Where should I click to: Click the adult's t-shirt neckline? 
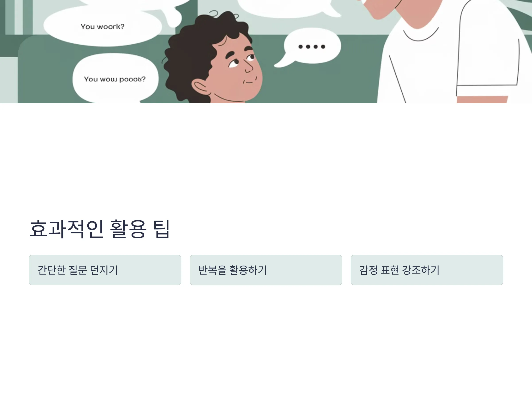[x=421, y=35]
